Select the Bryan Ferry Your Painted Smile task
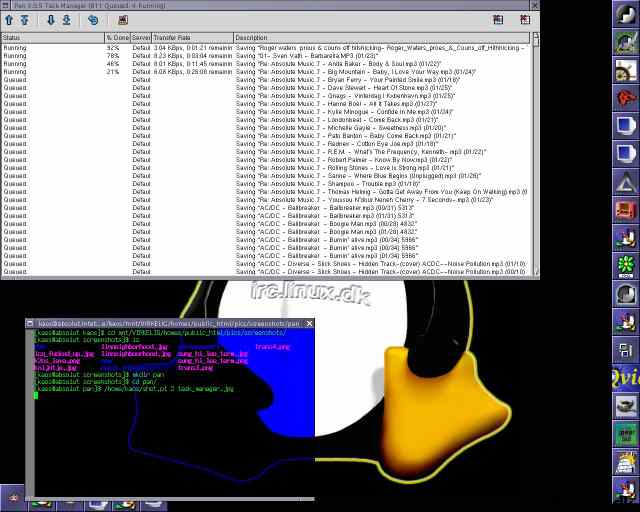The width and height of the screenshot is (640, 512). tap(265, 80)
